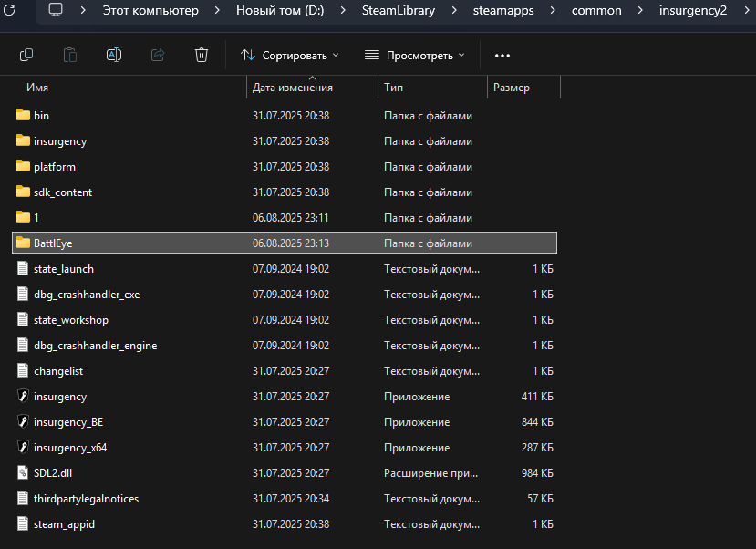Expand chevron after SteamLibrary in breadcrumb
The image size is (756, 549).
click(x=454, y=10)
